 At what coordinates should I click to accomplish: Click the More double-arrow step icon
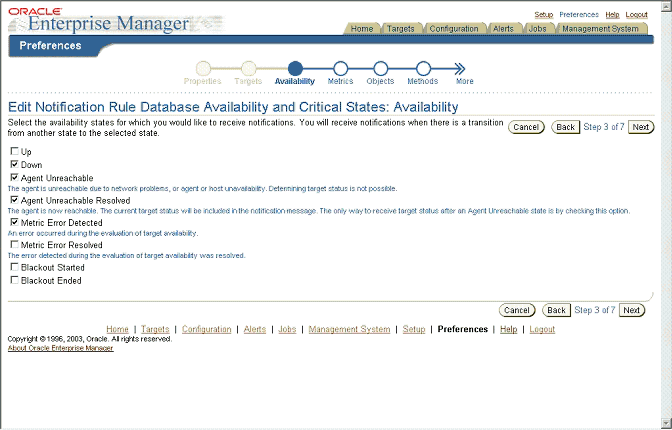coord(463,68)
